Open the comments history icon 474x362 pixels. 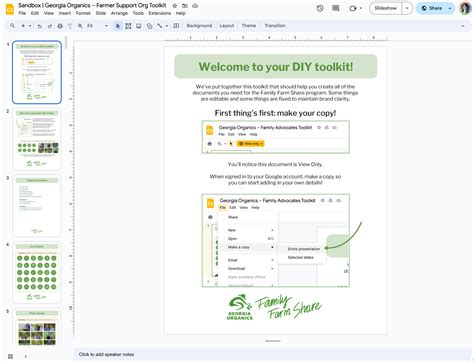click(x=336, y=8)
